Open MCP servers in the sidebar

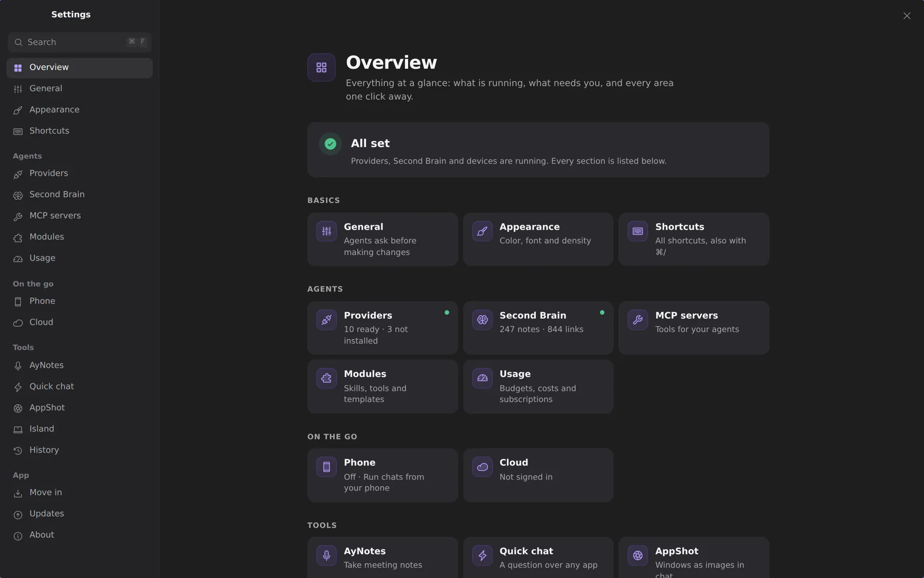80,216
